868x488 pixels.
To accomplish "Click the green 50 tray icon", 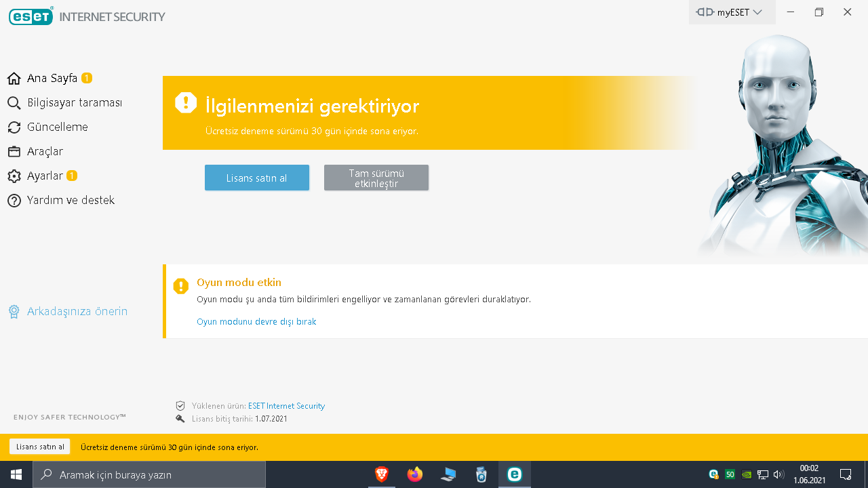I will 730,474.
